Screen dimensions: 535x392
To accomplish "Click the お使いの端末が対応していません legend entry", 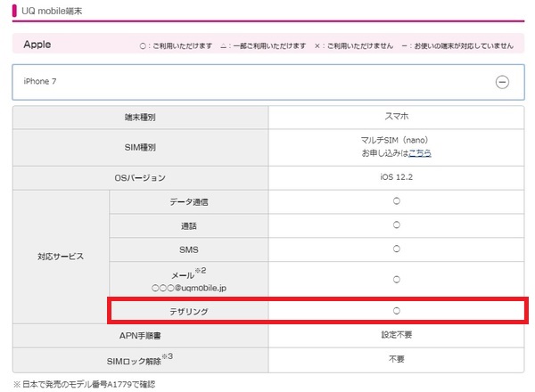I will [x=457, y=45].
